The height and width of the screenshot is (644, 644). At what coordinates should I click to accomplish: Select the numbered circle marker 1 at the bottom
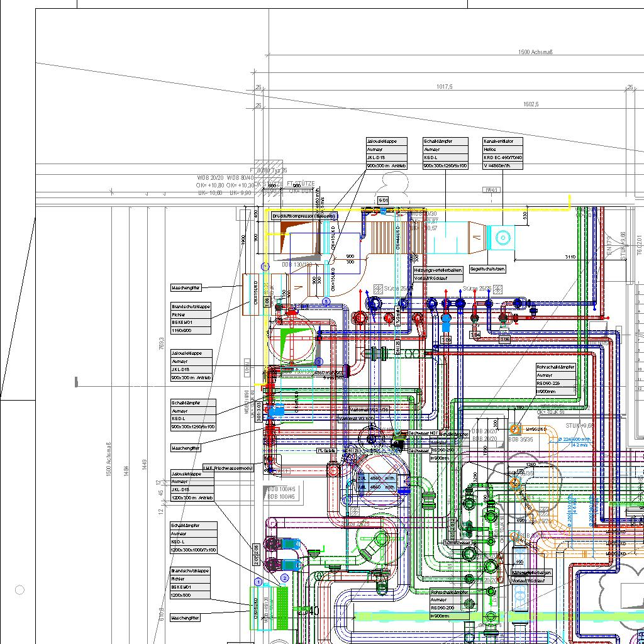(258, 582)
